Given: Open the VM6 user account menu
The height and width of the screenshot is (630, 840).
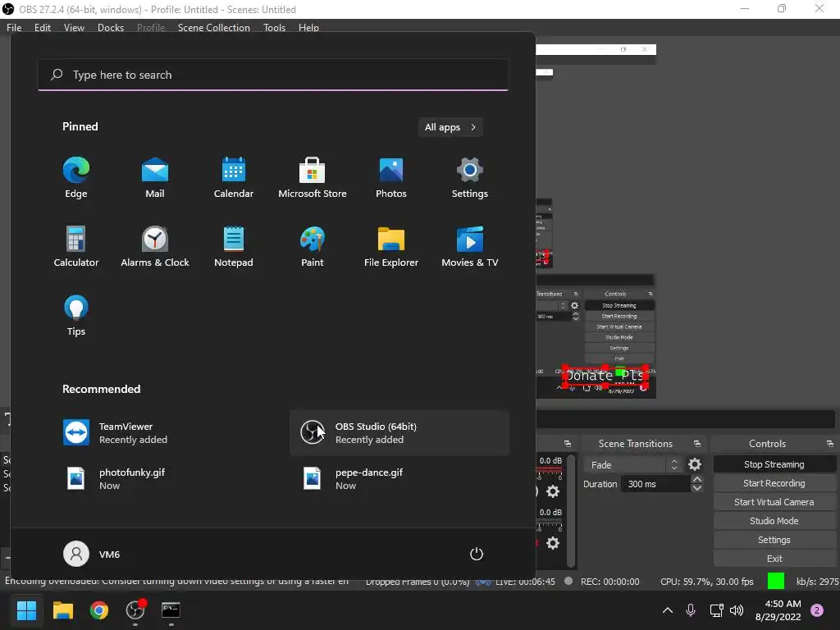Looking at the screenshot, I should 92,554.
